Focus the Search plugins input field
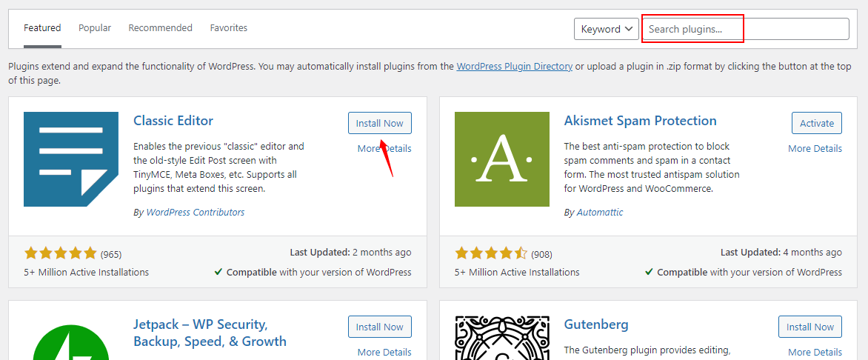Image resolution: width=868 pixels, height=360 pixels. 745,29
